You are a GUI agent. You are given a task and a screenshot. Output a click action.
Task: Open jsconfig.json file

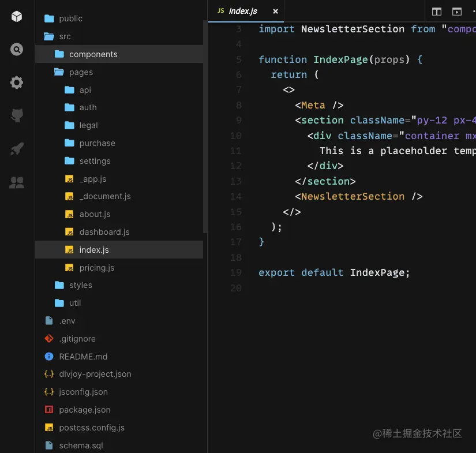point(119,392)
